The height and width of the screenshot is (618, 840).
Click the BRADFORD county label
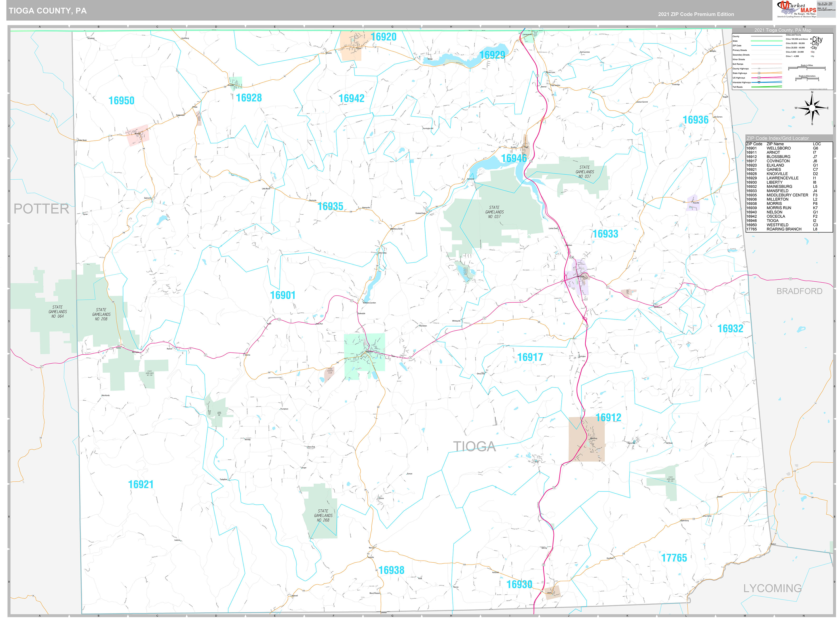[x=800, y=291]
